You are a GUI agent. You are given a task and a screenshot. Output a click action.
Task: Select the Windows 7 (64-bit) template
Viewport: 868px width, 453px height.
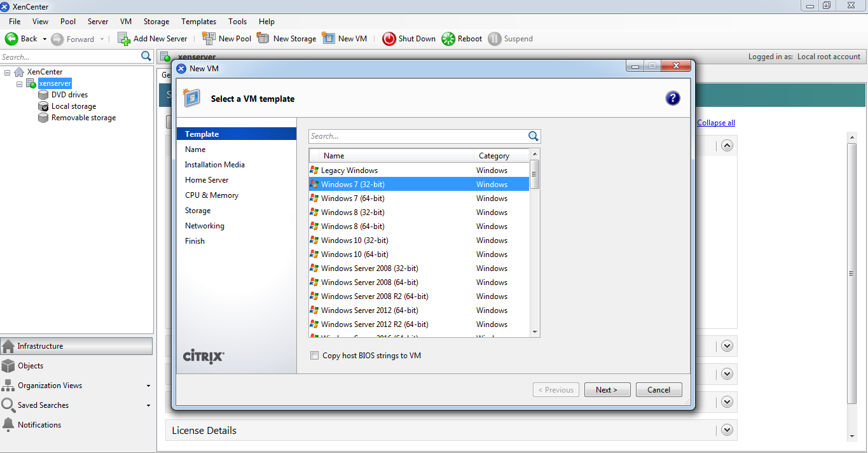pos(419,199)
